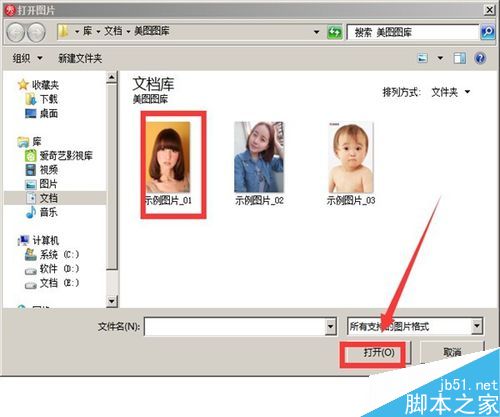Click the 桌面 desktop icon

pyautogui.click(x=31, y=113)
